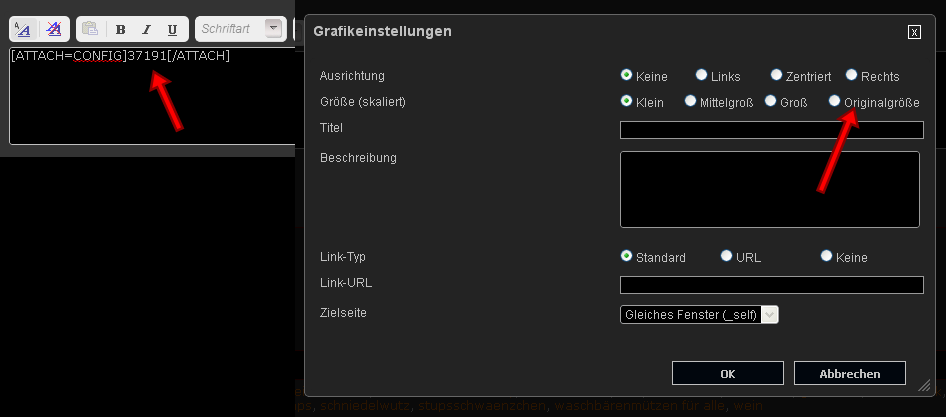Click the Abbrechen button
The width and height of the screenshot is (946, 417).
click(849, 373)
